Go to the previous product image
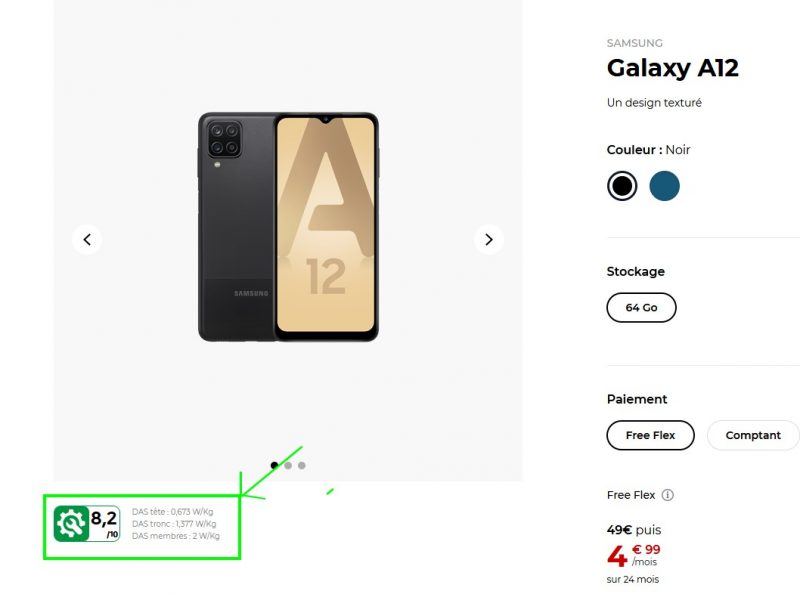This screenshot has width=800, height=594. [87, 239]
